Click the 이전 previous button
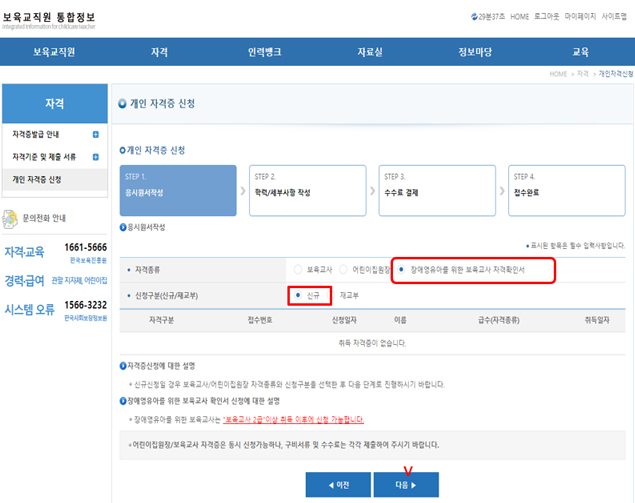 (x=338, y=485)
